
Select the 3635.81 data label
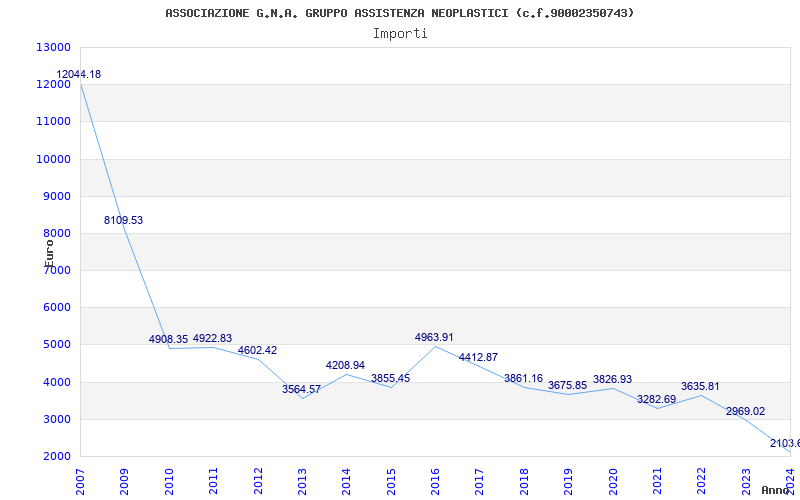coord(700,386)
